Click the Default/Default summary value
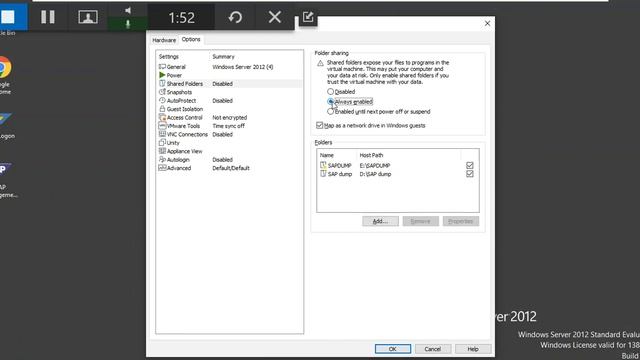Viewport: 640px width, 360px height. tap(231, 168)
